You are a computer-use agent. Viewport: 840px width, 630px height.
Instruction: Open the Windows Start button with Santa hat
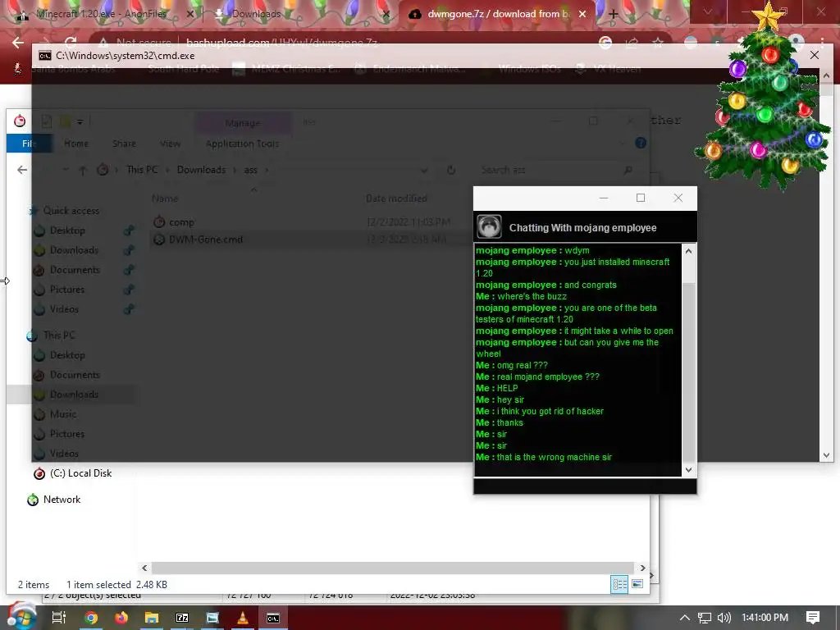pos(20,617)
